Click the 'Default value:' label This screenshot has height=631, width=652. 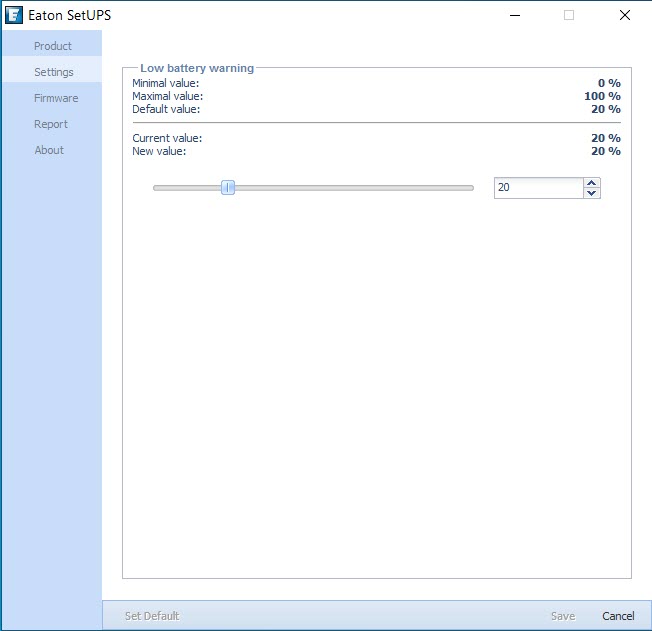click(166, 109)
